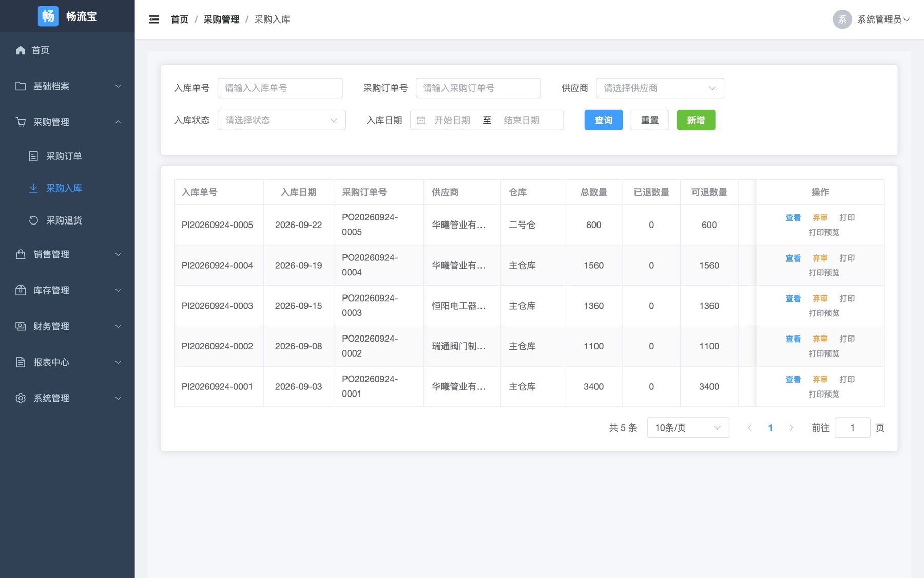Click 查看 for PI20260924-0005

[793, 218]
